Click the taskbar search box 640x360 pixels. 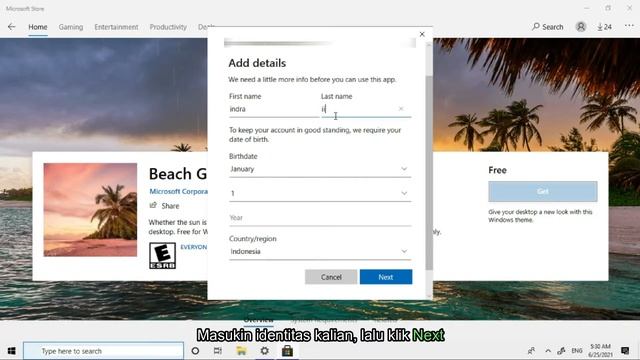pyautogui.click(x=103, y=351)
